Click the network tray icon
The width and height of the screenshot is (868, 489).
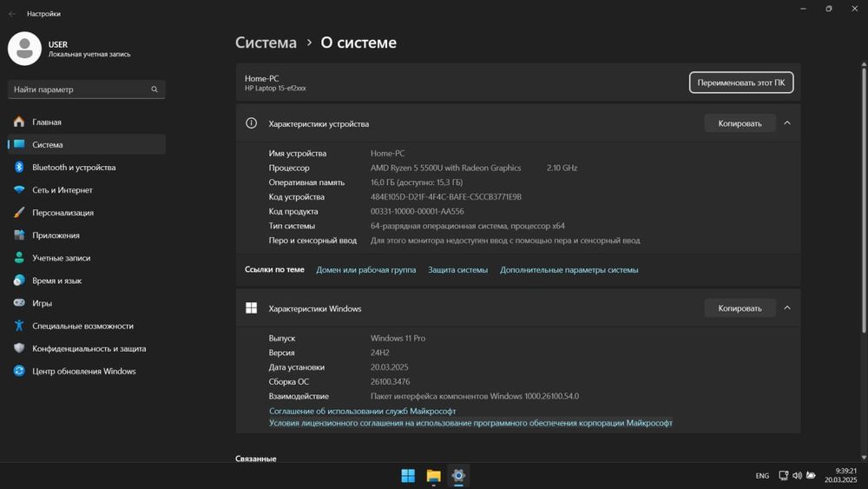pos(783,476)
